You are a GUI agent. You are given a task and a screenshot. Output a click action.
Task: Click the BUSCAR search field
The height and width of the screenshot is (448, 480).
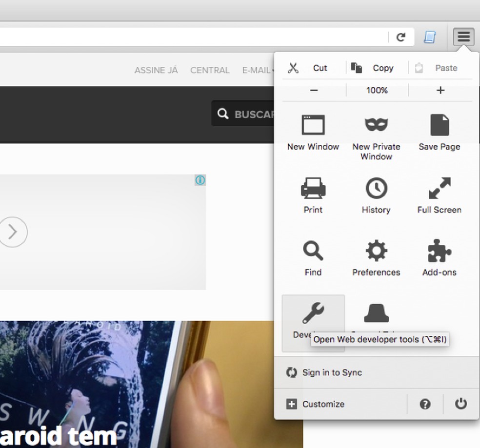point(243,114)
